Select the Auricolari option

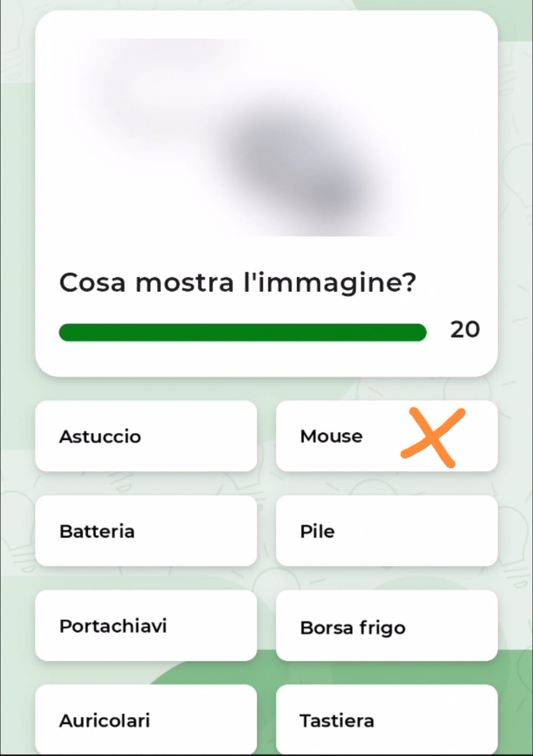(x=146, y=720)
